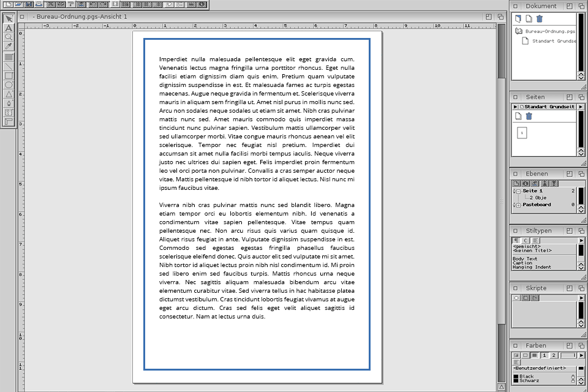The image size is (588, 392).
Task: Click play script button in Skripte
Action: pos(535,298)
